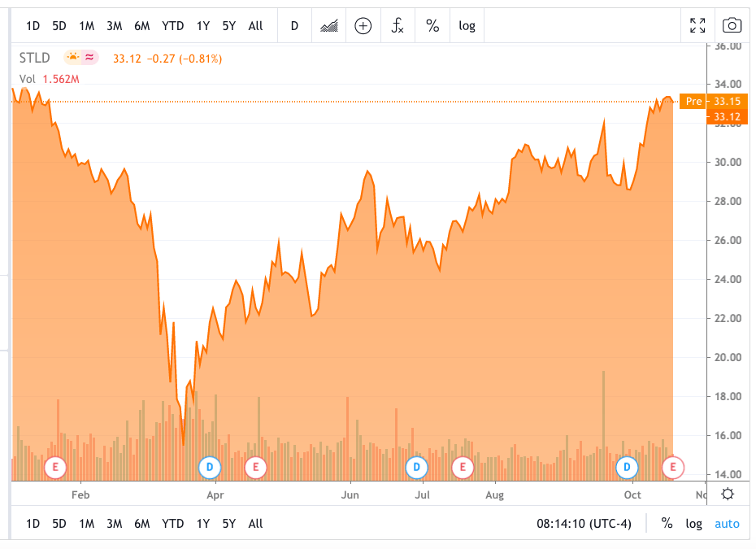756x549 pixels.
Task: Click the market status sun icon beside STLD
Action: 72,57
